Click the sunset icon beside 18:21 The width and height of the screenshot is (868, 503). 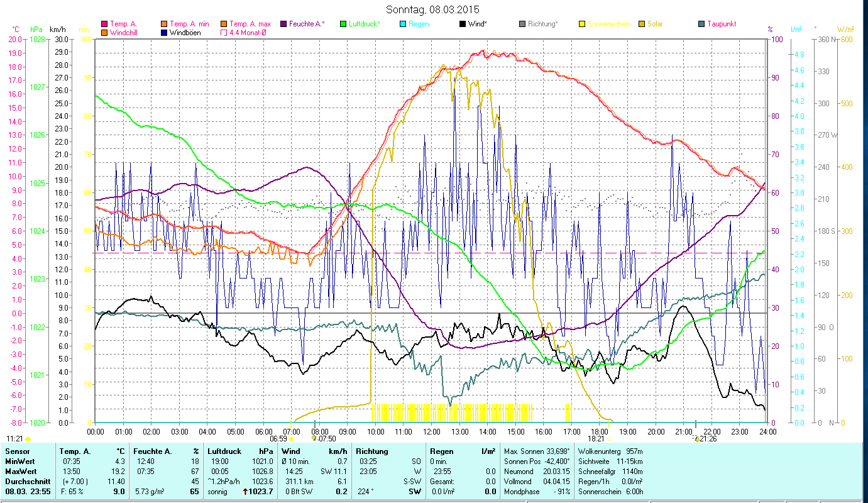tap(609, 439)
